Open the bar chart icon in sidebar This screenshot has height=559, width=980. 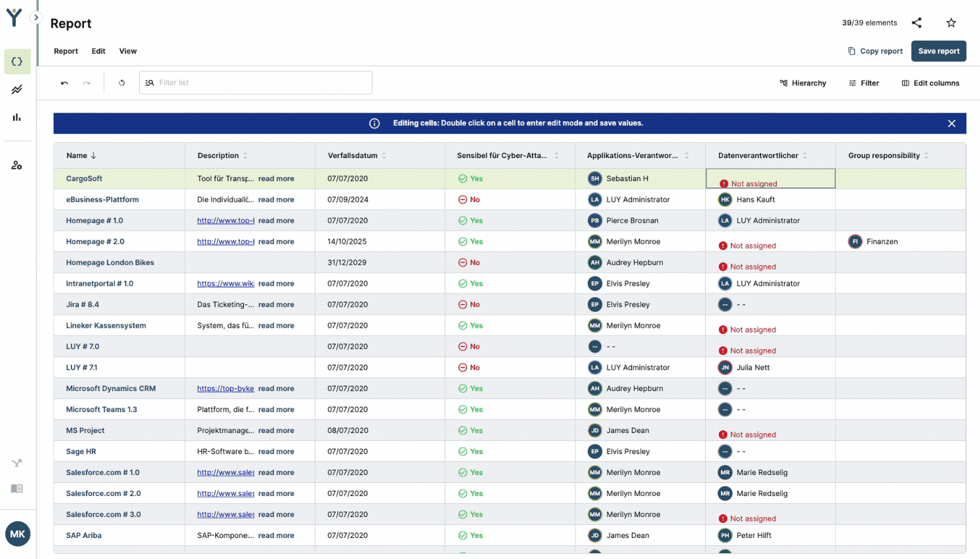coord(17,117)
